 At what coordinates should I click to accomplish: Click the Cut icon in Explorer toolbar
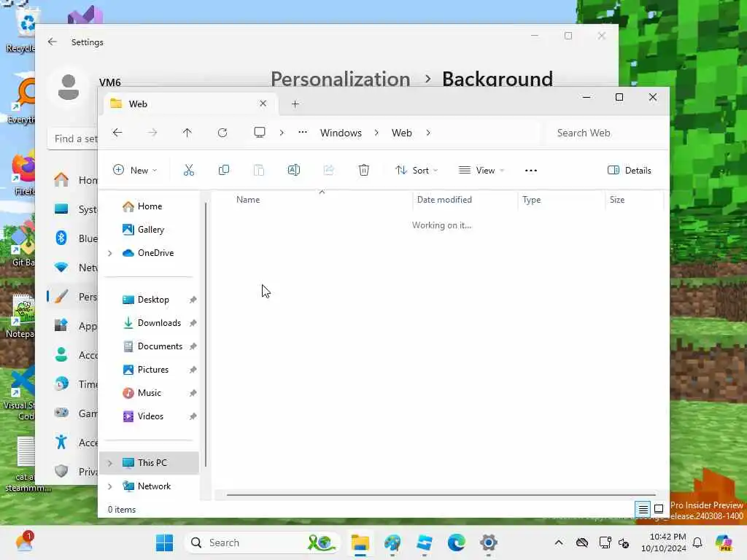(x=189, y=170)
